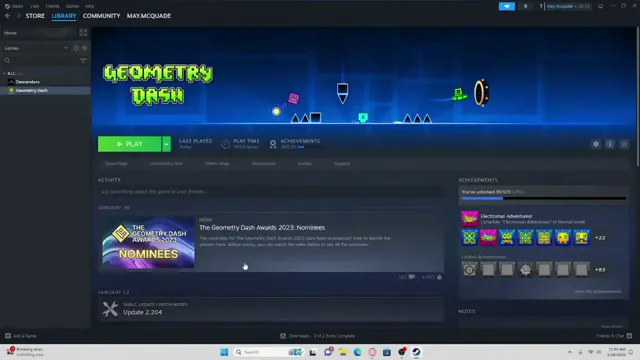Viewport: 640px width, 360px height.
Task: Open View My Achievements link
Action: (x=598, y=291)
